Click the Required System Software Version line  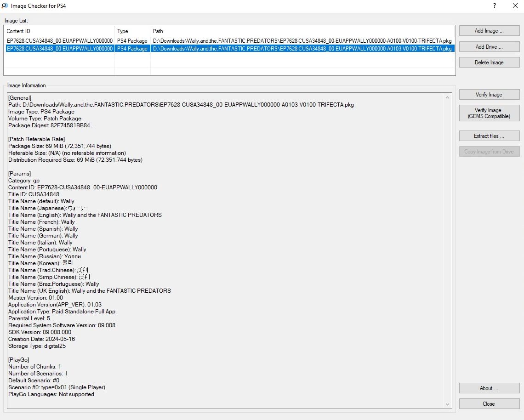[62, 325]
